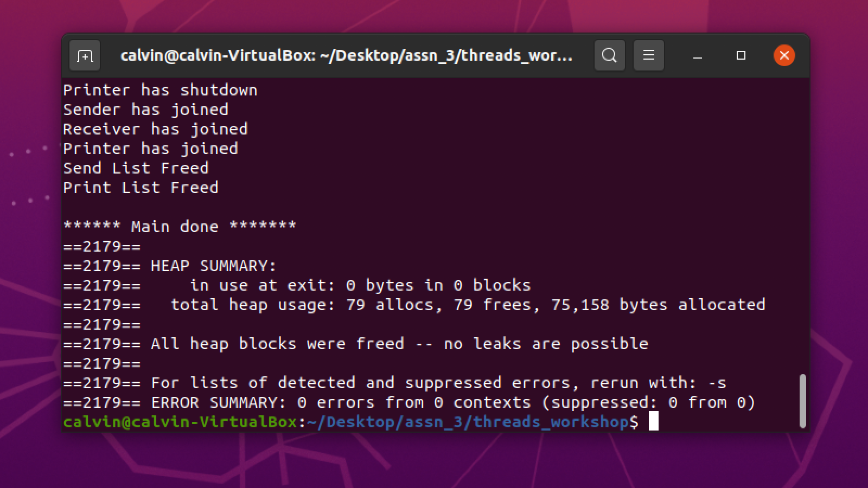Viewport: 868px width, 488px height.
Task: Click the blue ~/Desktop/assn_3/threads_workshop path
Action: tap(468, 422)
